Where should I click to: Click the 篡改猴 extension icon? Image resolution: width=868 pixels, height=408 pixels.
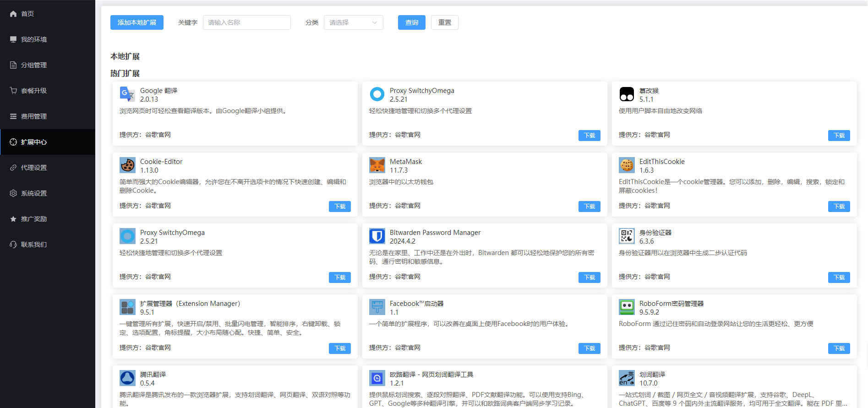coord(627,94)
